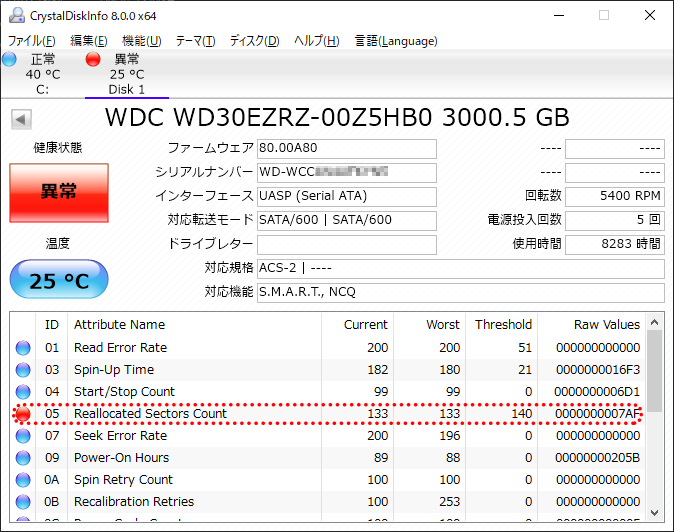
Task: Click the Worst column header
Action: 429,324
